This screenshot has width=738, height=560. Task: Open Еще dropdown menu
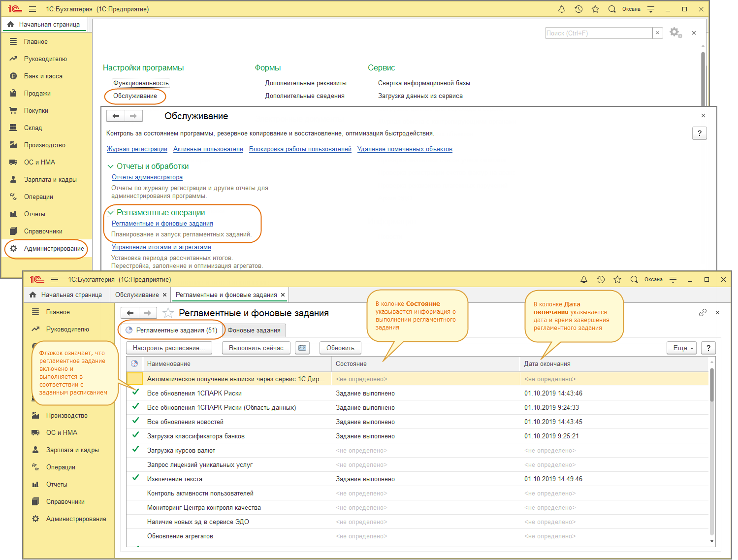click(x=682, y=348)
